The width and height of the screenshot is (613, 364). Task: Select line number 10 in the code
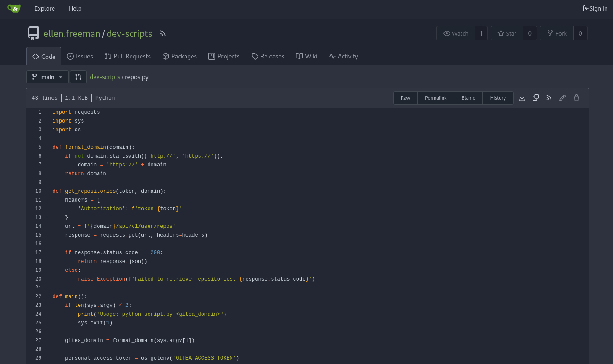[x=38, y=191]
